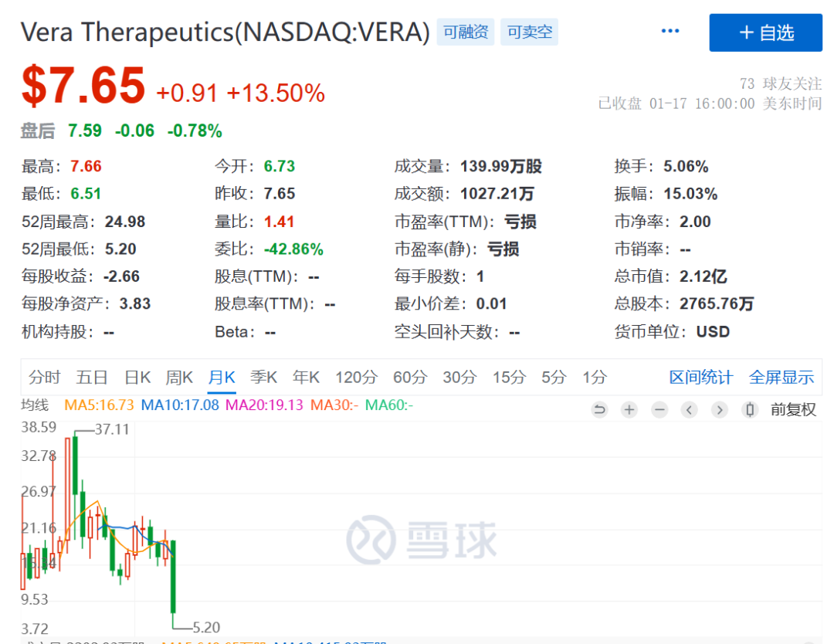The image size is (834, 644).
Task: Click the 换手 value 5.06%
Action: pos(686,167)
